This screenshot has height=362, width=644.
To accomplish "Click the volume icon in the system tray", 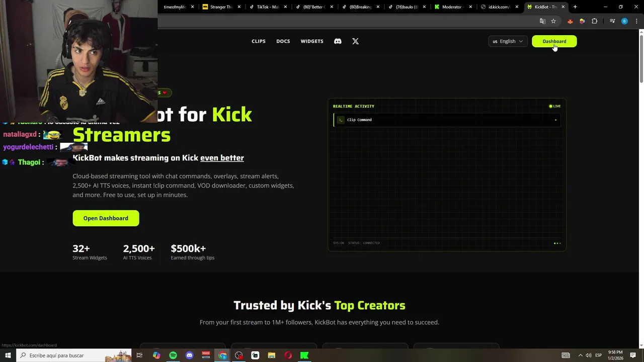I will (x=588, y=355).
